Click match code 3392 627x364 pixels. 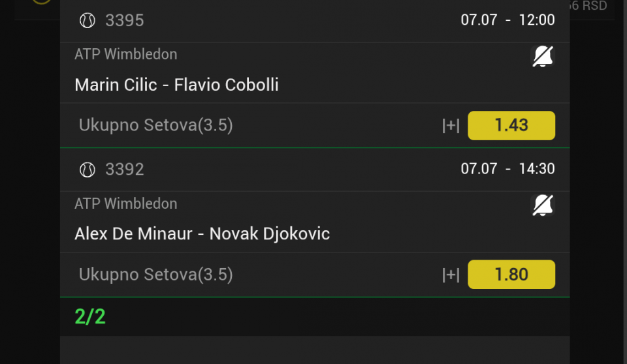[x=124, y=170]
